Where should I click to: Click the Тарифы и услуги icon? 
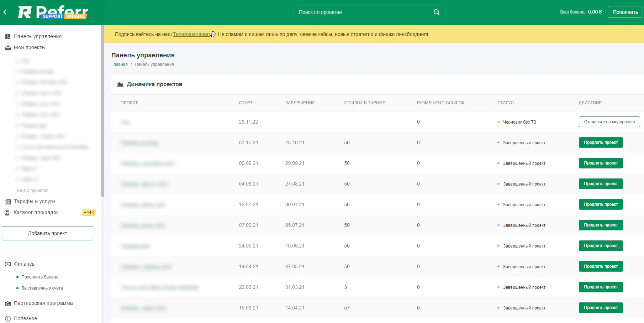[7, 202]
